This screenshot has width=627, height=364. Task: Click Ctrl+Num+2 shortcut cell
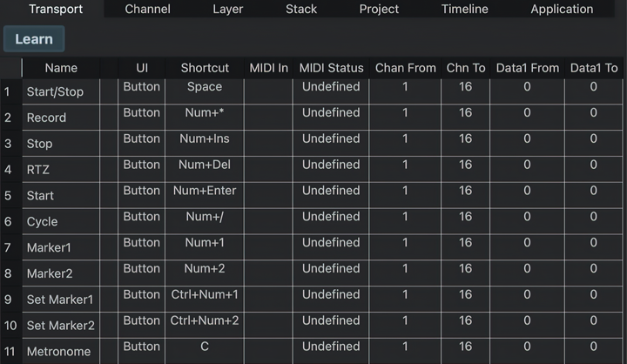click(205, 320)
